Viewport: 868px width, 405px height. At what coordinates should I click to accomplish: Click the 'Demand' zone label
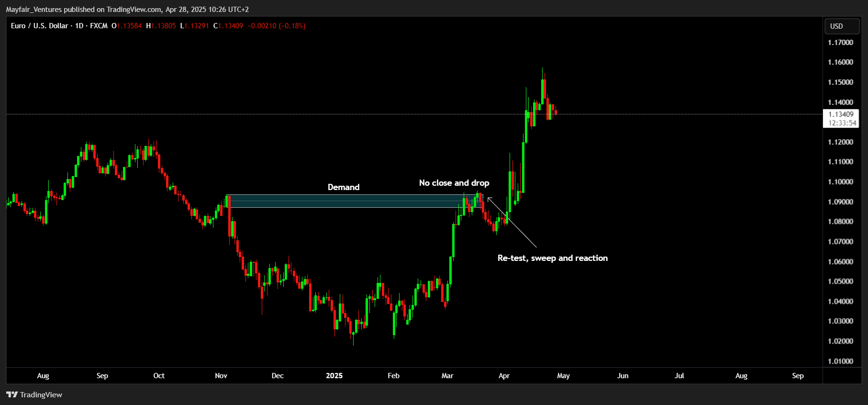(x=344, y=187)
